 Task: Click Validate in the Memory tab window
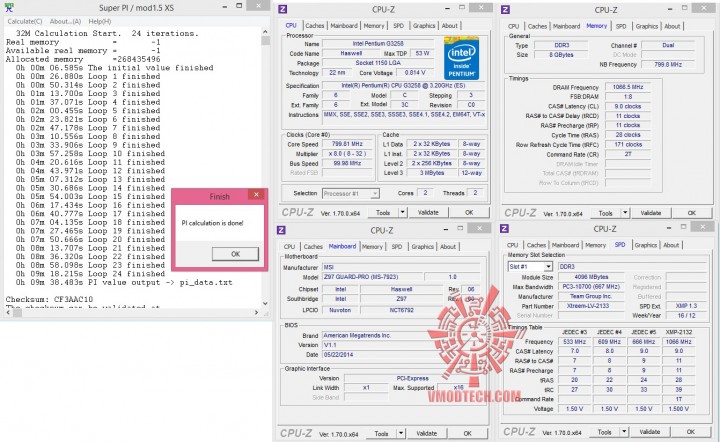(x=651, y=213)
